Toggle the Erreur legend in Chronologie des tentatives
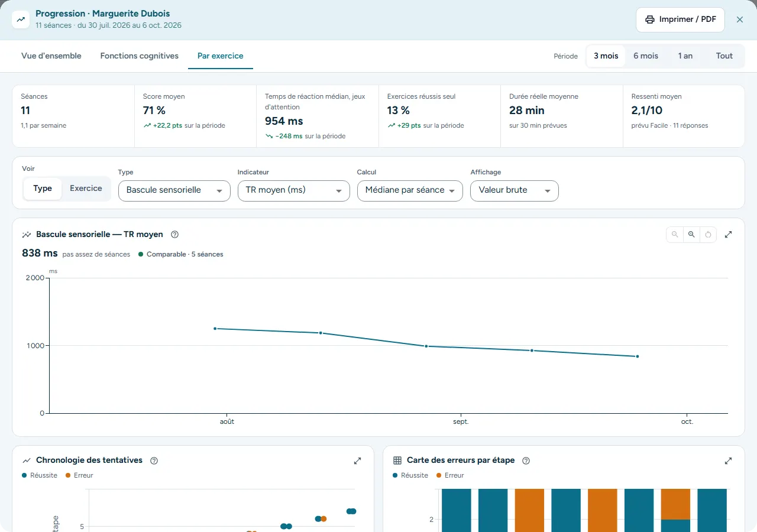757x532 pixels. pos(79,475)
